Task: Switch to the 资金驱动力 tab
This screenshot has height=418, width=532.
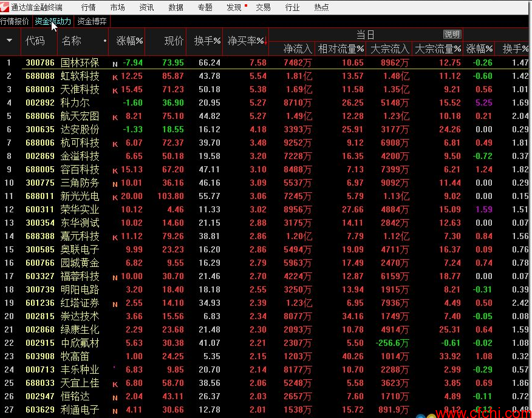Action: [x=53, y=21]
